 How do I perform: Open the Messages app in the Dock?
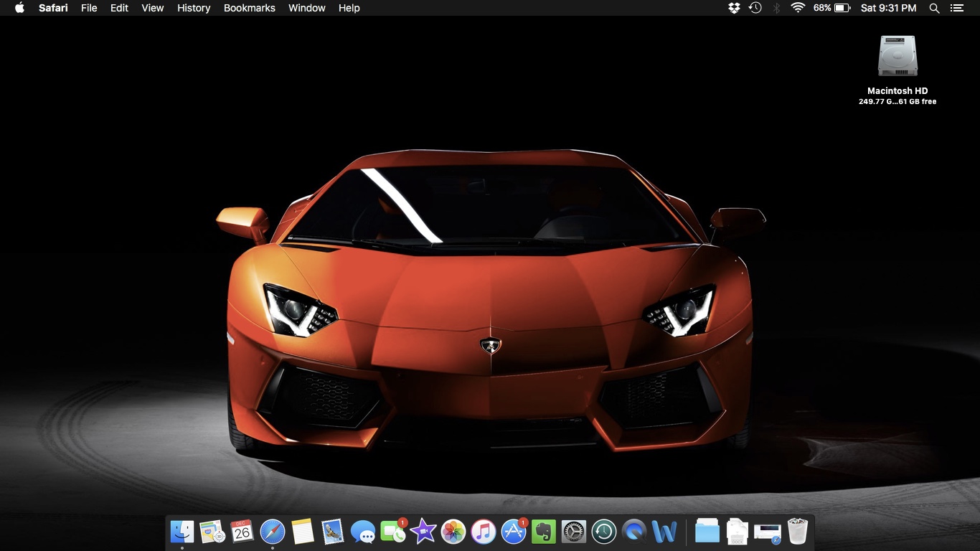(x=363, y=532)
